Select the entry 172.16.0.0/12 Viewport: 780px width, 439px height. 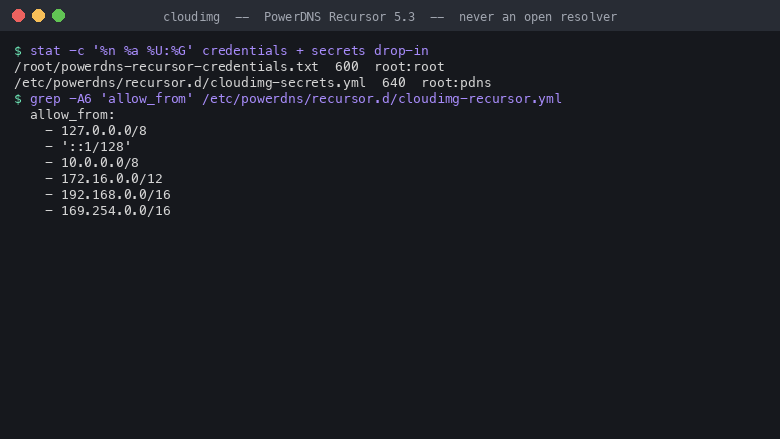point(112,178)
